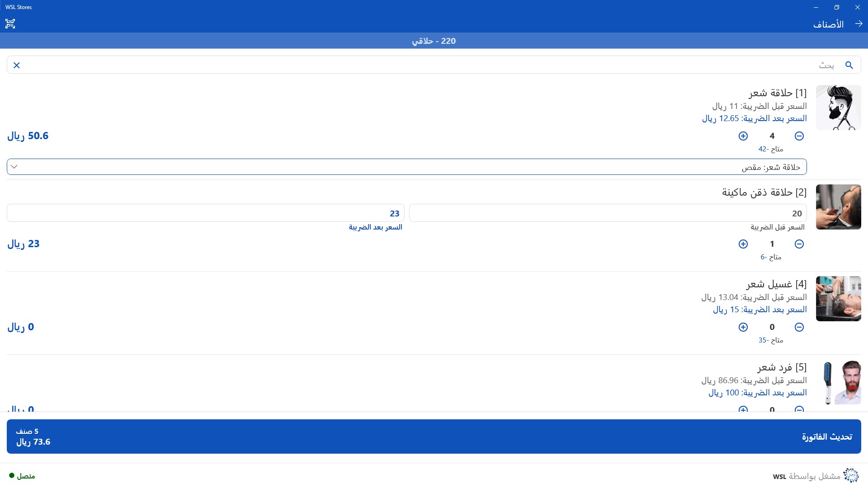Click dropdown chevron for haircut type
The height and width of the screenshot is (488, 868).
14,167
